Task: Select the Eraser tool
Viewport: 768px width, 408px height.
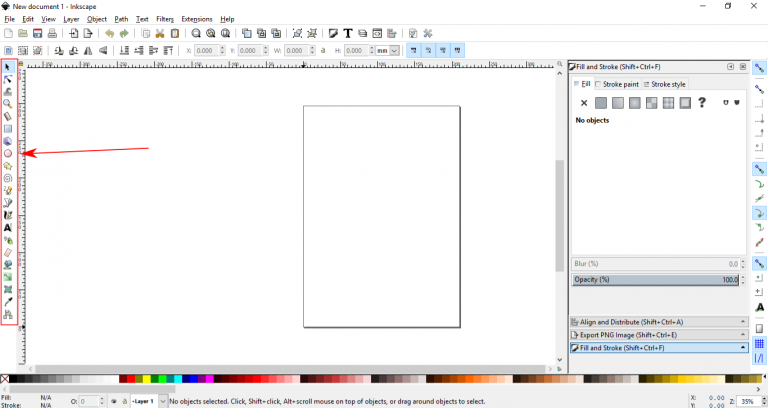Action: pos(8,252)
